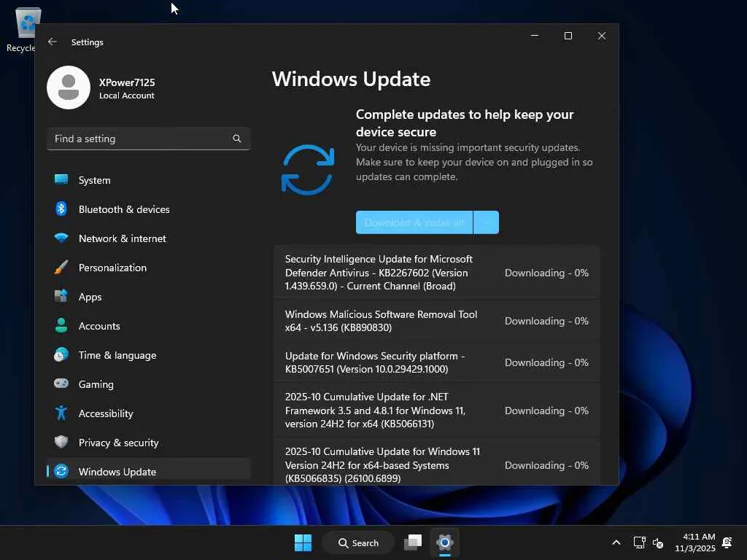747x560 pixels.
Task: Expand dropdown beside Download & install all
Action: 487,222
